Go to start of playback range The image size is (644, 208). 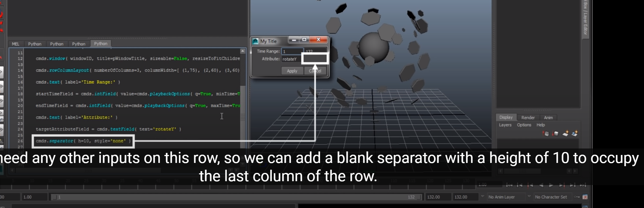point(509,185)
